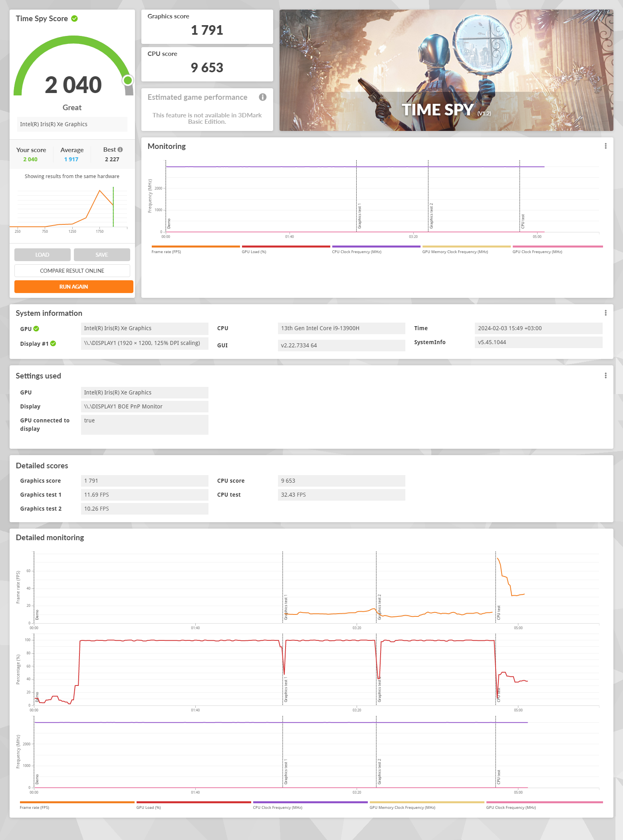Toggle the GPU Load (%) legend in Monitoring
The width and height of the screenshot is (623, 840).
(x=286, y=250)
